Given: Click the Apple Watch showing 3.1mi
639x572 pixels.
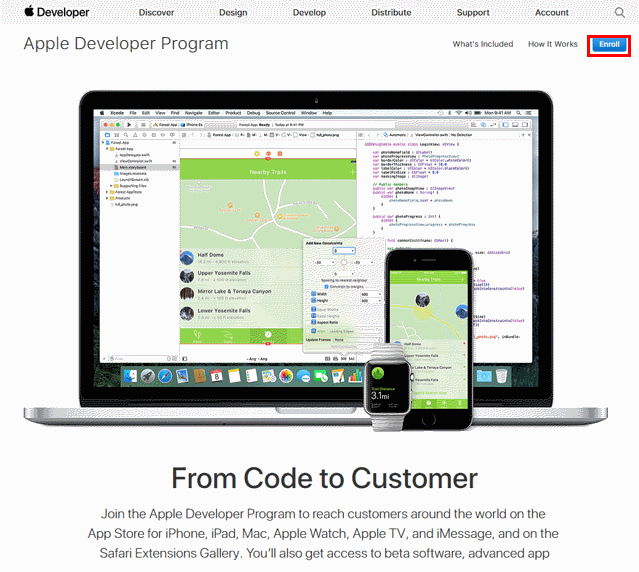Looking at the screenshot, I should [388, 387].
